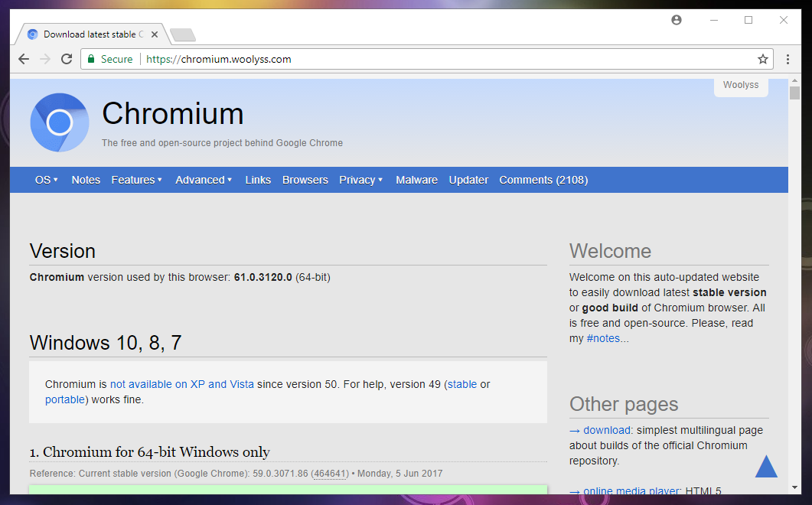Click '1. Chromium for 64-bit Windows only' heading
812x505 pixels.
[150, 452]
